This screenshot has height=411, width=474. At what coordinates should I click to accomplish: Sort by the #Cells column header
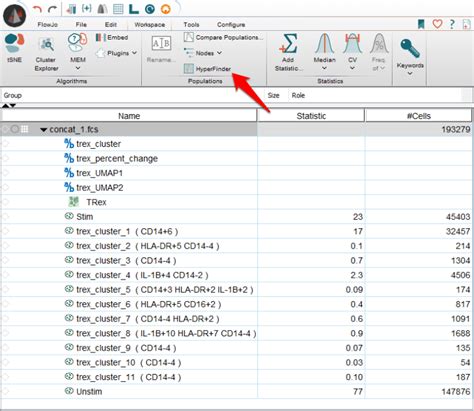(419, 116)
